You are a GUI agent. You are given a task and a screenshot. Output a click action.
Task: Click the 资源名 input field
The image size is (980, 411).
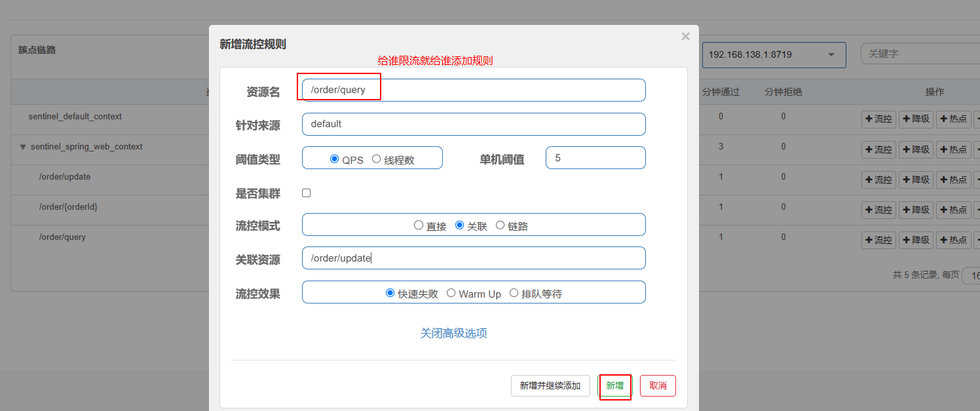tap(474, 90)
